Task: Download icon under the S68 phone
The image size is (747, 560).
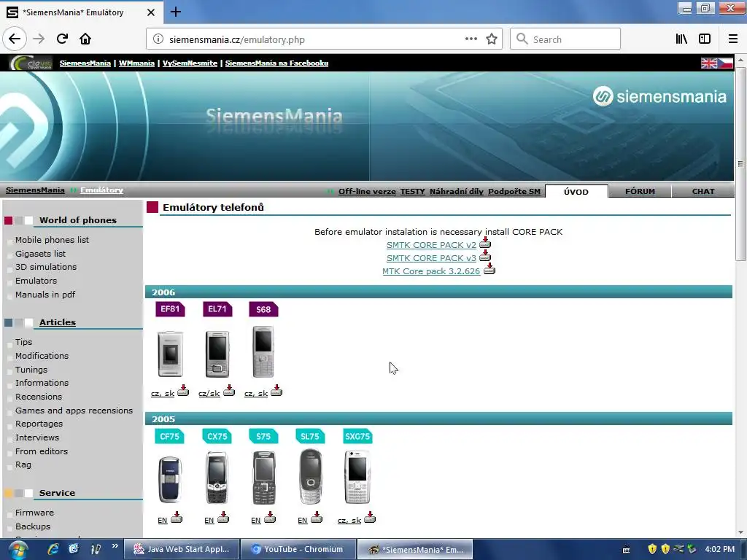Action: (276, 391)
